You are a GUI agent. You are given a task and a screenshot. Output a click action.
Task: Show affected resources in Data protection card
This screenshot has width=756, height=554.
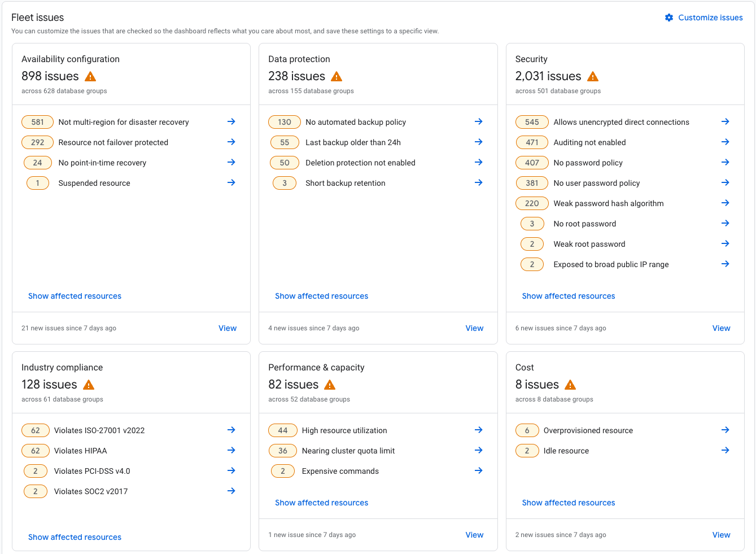[x=321, y=295]
